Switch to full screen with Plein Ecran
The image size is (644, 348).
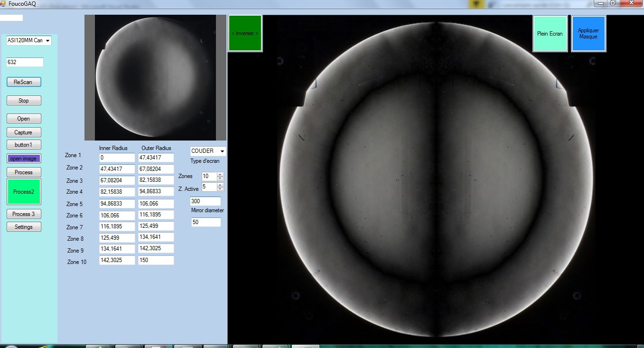click(x=550, y=34)
